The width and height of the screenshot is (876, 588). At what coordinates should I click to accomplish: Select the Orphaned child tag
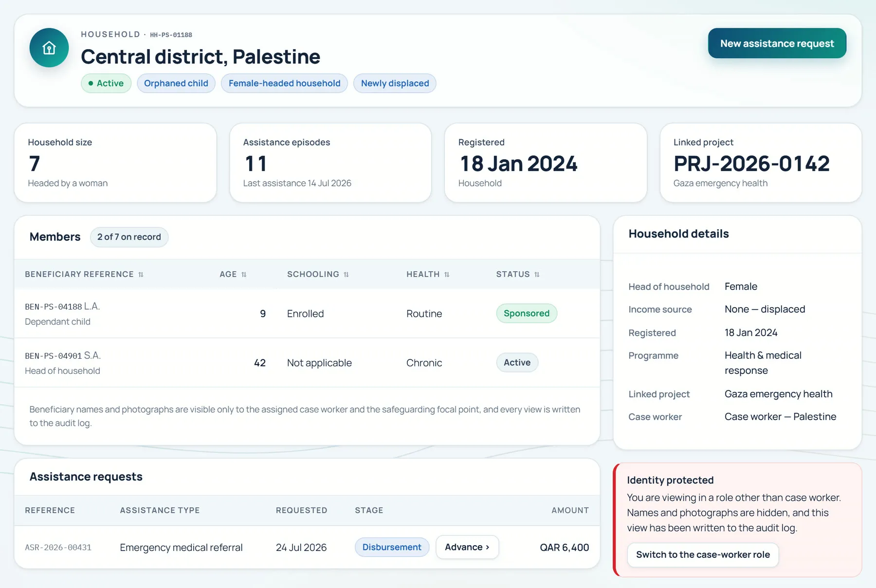click(176, 83)
